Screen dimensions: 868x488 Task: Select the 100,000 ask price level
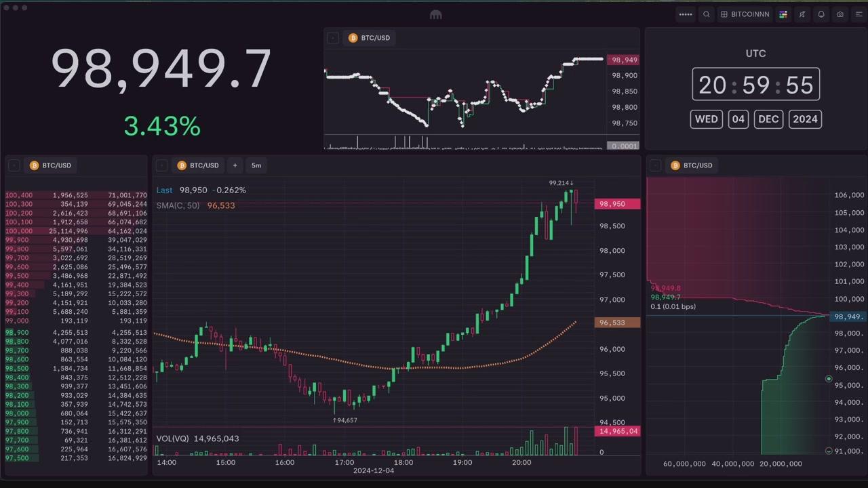tap(19, 231)
